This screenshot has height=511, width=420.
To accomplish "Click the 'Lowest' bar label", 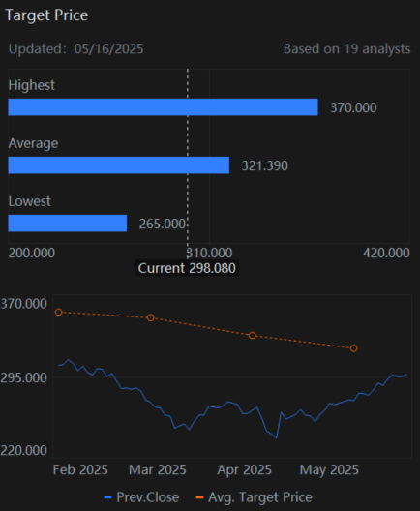I will point(30,201).
